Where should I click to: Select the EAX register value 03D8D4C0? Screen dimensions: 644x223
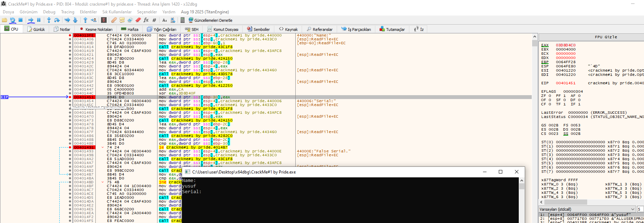click(565, 45)
